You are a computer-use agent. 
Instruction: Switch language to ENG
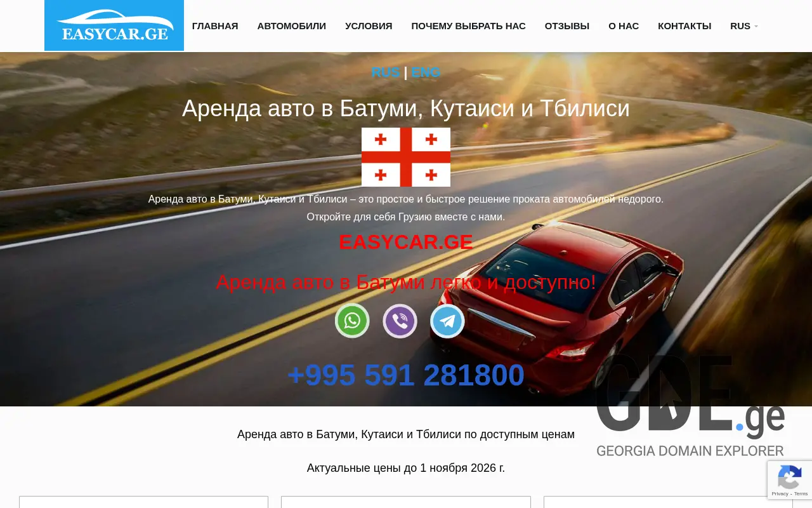426,72
